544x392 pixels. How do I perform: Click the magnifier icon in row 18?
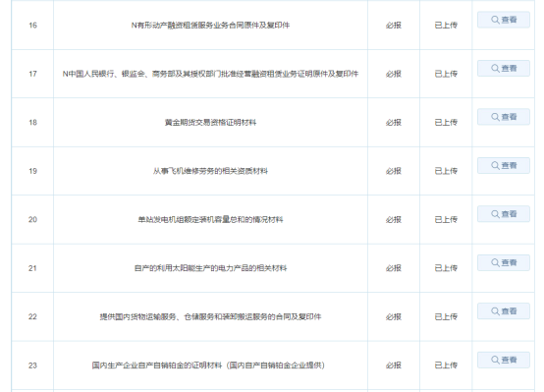(x=495, y=117)
